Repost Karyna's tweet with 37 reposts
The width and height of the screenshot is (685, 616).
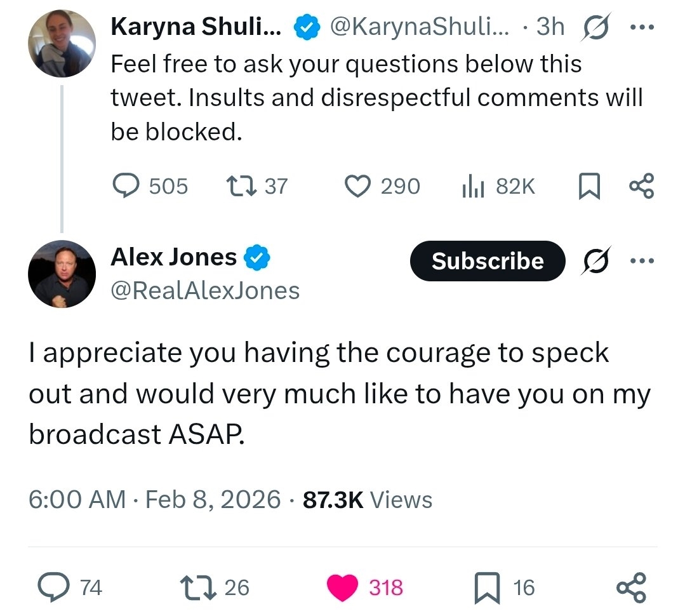[x=240, y=186]
